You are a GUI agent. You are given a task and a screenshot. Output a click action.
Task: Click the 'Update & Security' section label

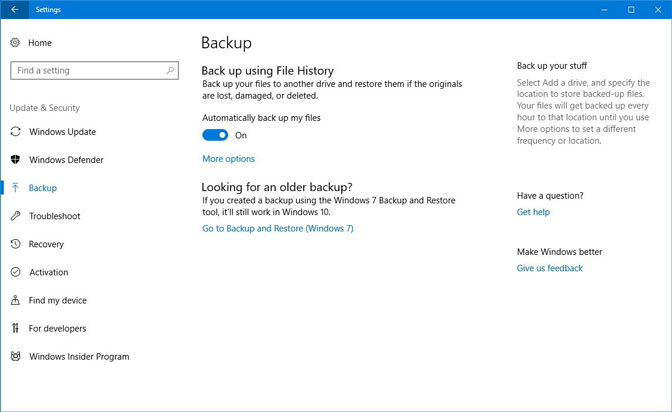click(x=45, y=108)
